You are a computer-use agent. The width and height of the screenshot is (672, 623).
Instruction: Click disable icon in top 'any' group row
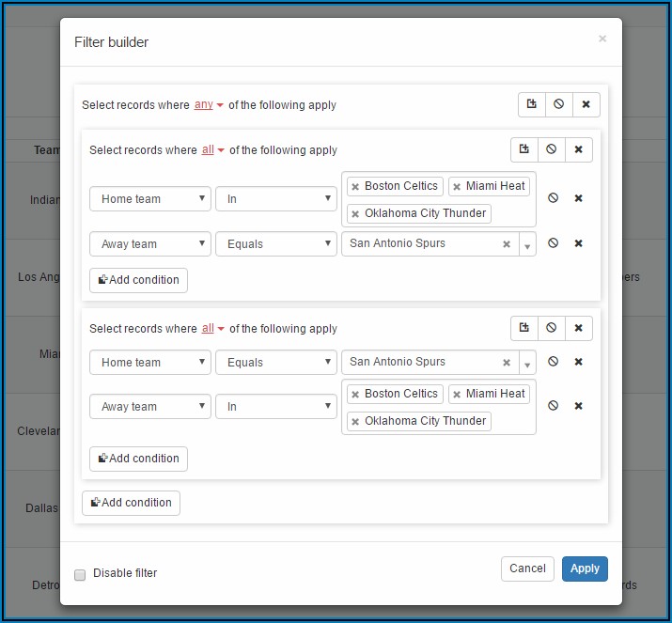558,104
